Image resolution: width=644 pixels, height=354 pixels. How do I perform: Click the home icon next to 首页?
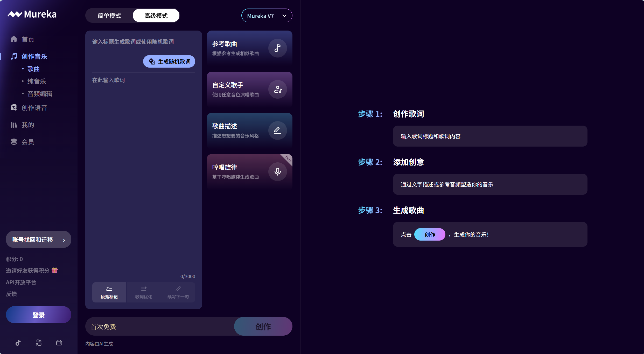(x=14, y=39)
